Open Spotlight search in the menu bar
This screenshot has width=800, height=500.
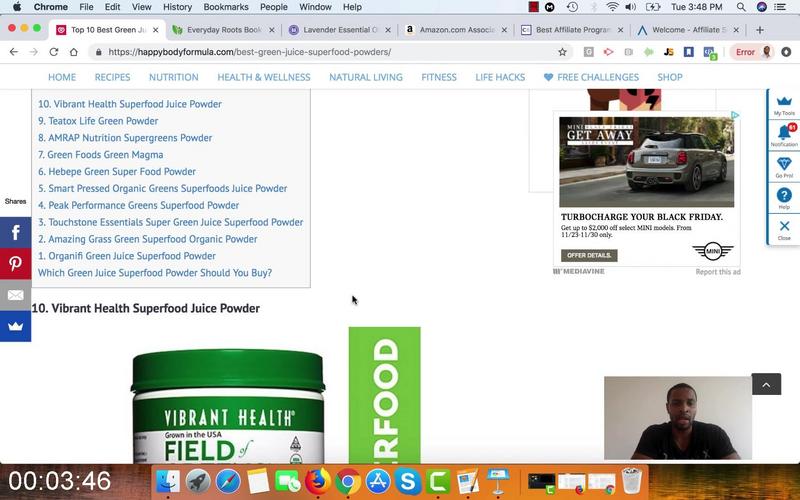[741, 7]
